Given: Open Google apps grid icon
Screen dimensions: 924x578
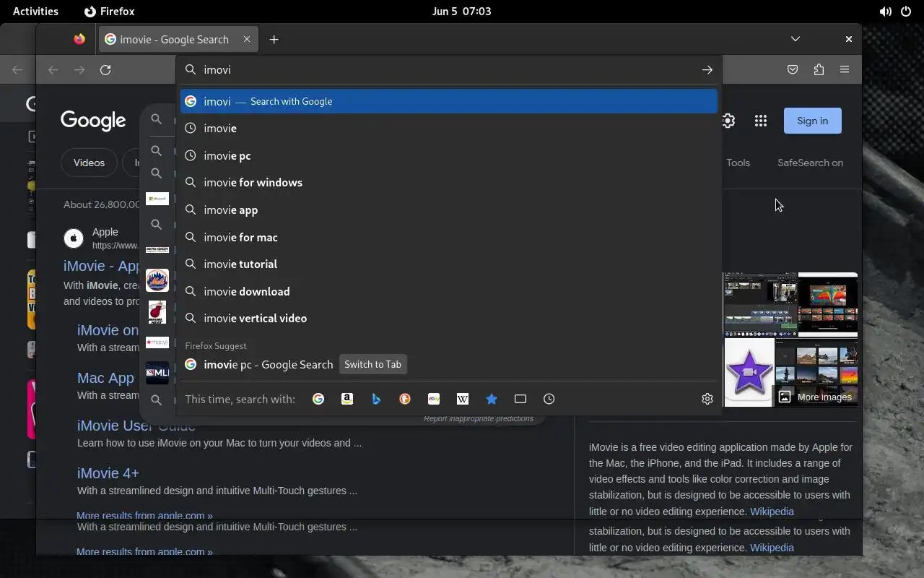Looking at the screenshot, I should [x=761, y=121].
